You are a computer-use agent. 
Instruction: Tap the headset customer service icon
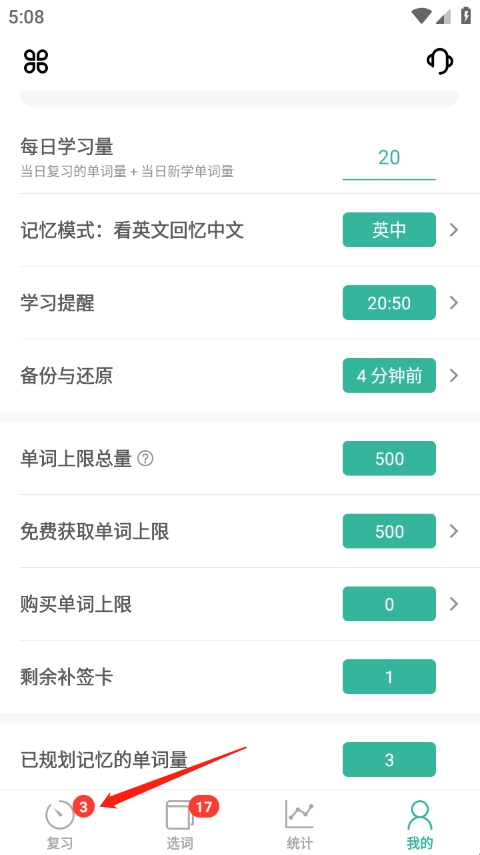tap(440, 61)
